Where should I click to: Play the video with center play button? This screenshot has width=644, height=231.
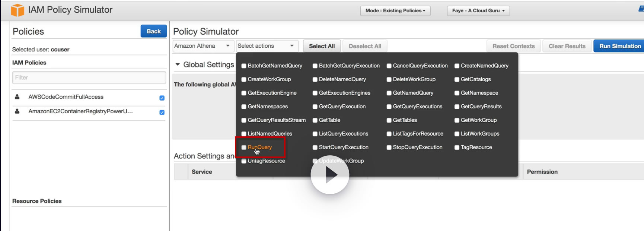tap(330, 175)
